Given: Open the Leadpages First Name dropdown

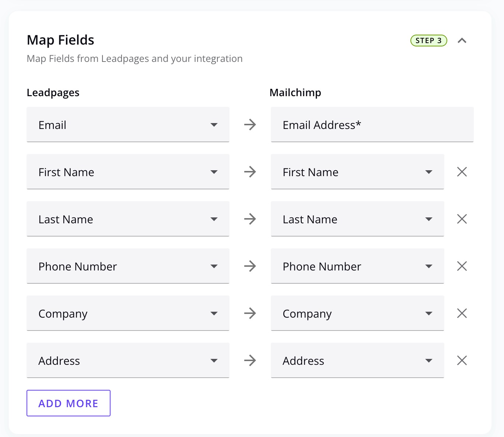Looking at the screenshot, I should [x=128, y=172].
